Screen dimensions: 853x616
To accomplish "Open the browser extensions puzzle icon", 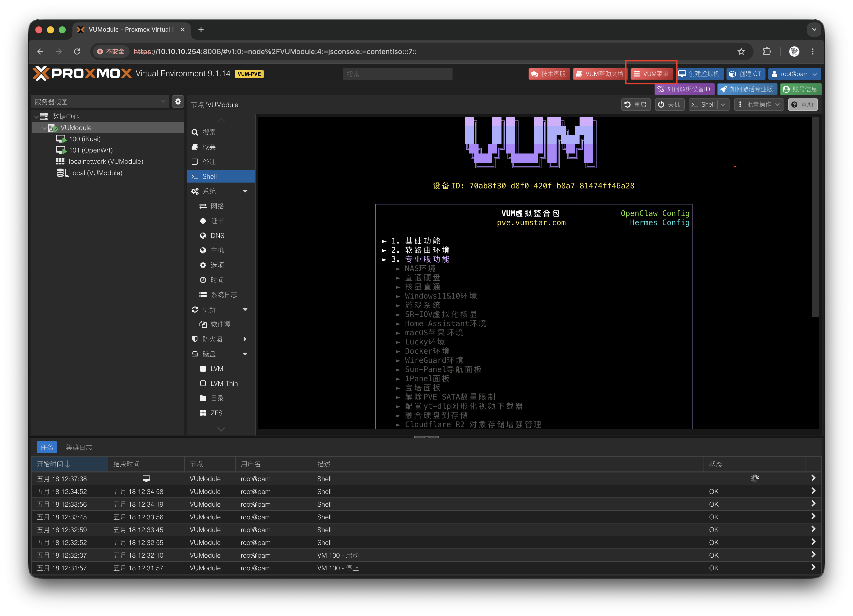I will point(767,52).
